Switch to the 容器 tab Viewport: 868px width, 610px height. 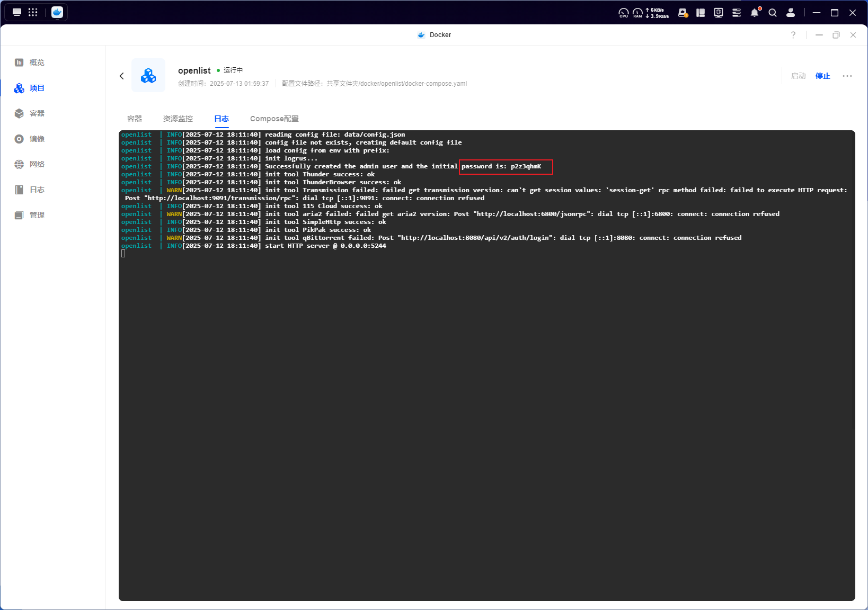[135, 119]
